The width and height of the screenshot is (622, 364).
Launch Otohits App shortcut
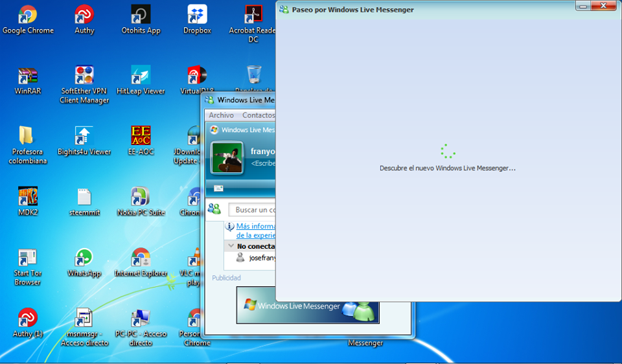tap(141, 20)
